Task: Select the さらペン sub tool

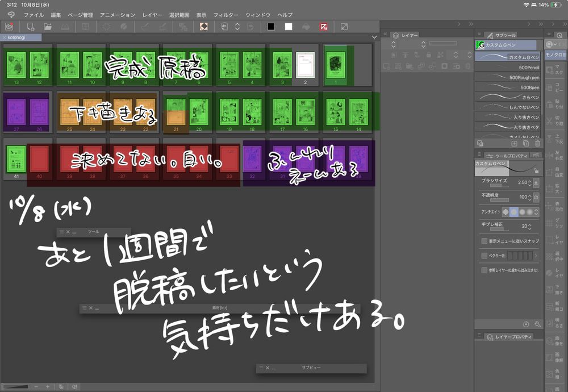Action: point(507,98)
